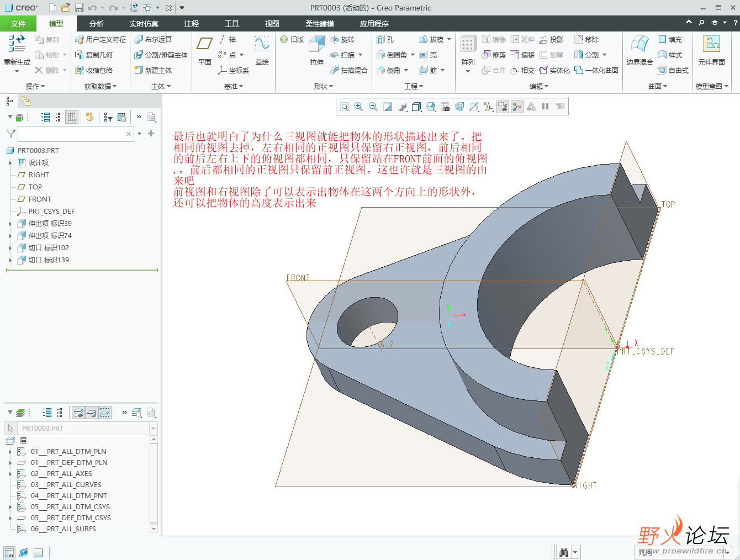The image size is (740, 560).
Task: Click the 倒圆角 button
Action: coord(392,55)
